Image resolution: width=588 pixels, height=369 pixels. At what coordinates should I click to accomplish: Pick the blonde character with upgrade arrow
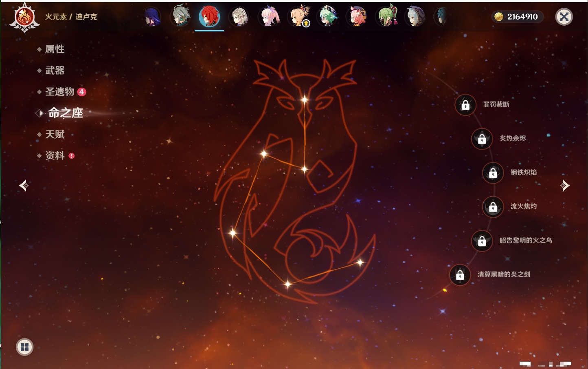[299, 17]
